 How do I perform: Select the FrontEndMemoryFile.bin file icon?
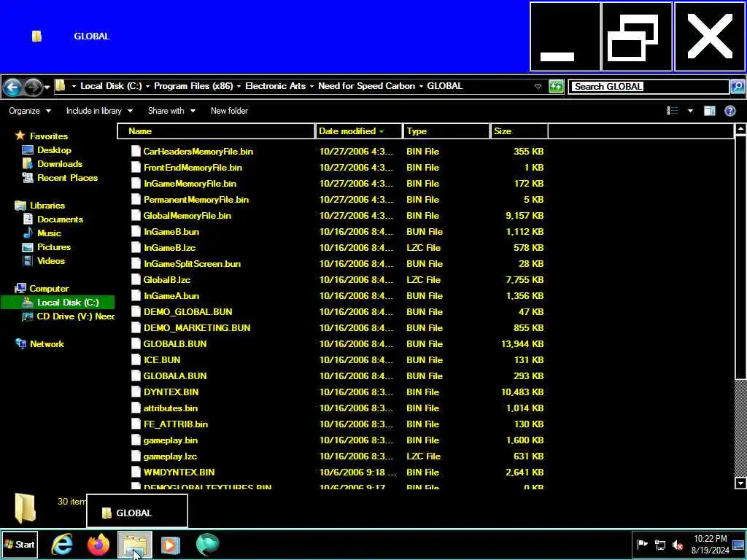(136, 168)
